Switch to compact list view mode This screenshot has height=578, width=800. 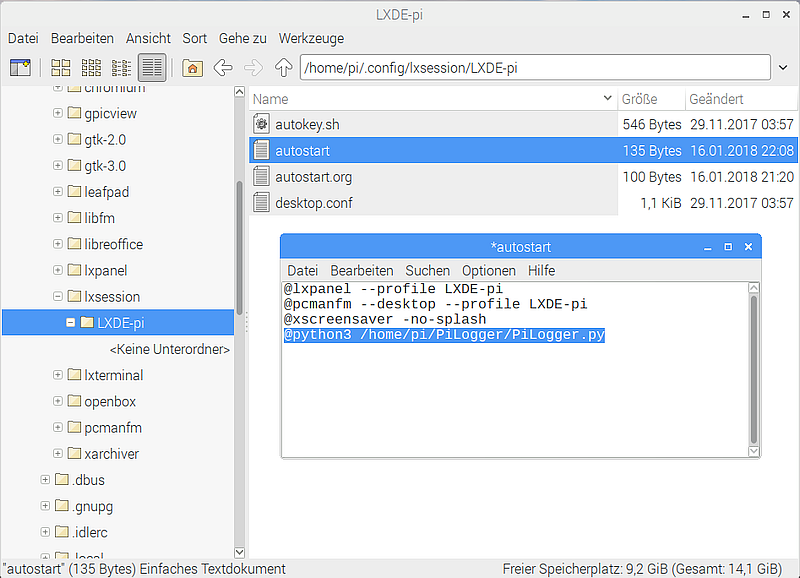pyautogui.click(x=121, y=68)
